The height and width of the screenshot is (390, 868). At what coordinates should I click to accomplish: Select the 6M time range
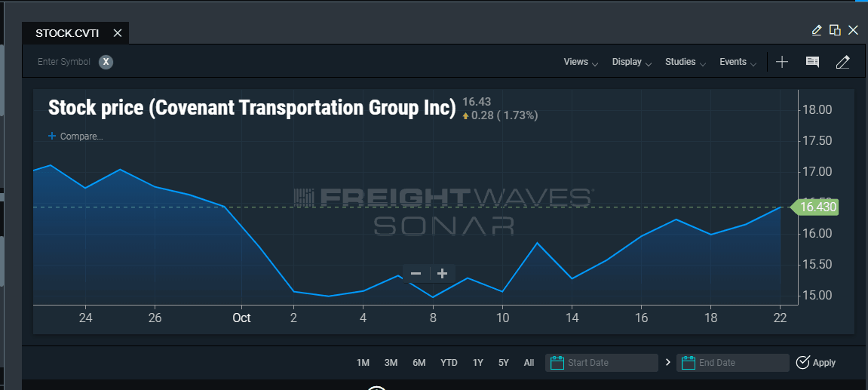419,363
